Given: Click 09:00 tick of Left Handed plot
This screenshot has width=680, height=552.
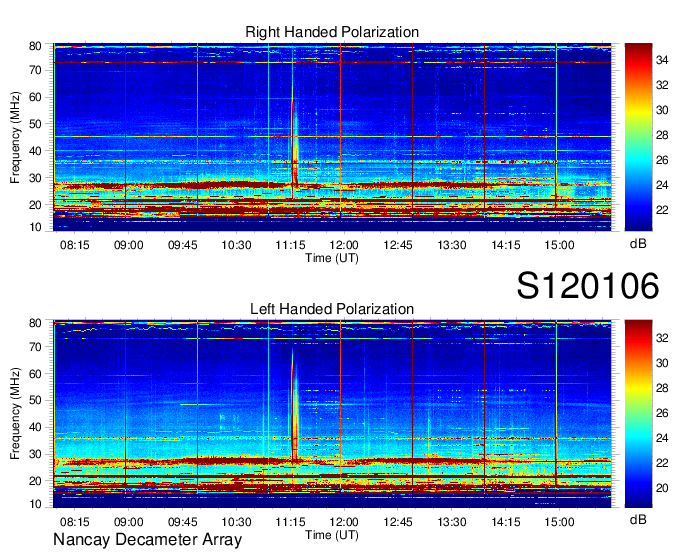Looking at the screenshot, I should coord(129,522).
